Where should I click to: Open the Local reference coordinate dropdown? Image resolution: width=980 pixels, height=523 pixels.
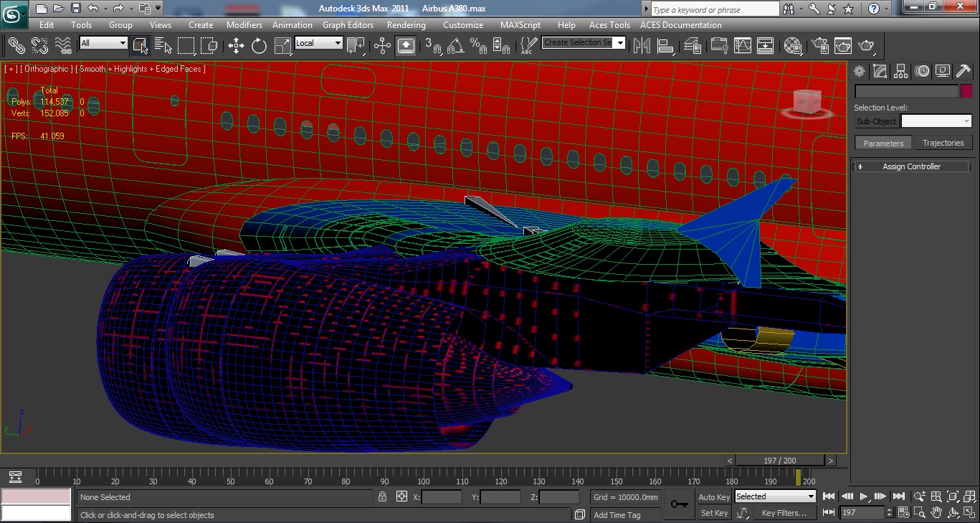pyautogui.click(x=319, y=43)
